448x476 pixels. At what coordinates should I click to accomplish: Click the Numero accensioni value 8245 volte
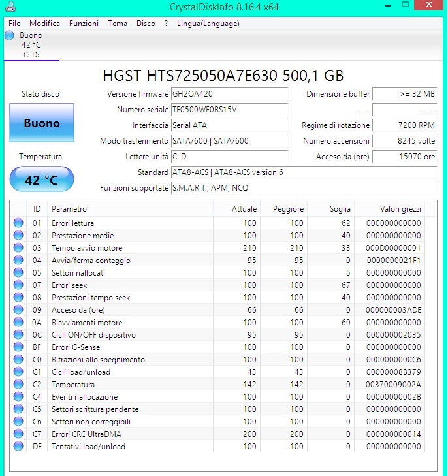(x=405, y=141)
